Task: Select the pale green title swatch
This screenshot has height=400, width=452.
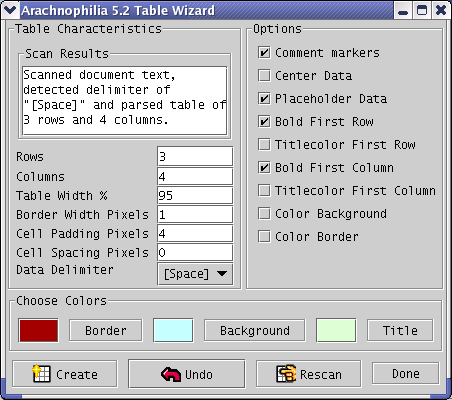Action: click(336, 330)
